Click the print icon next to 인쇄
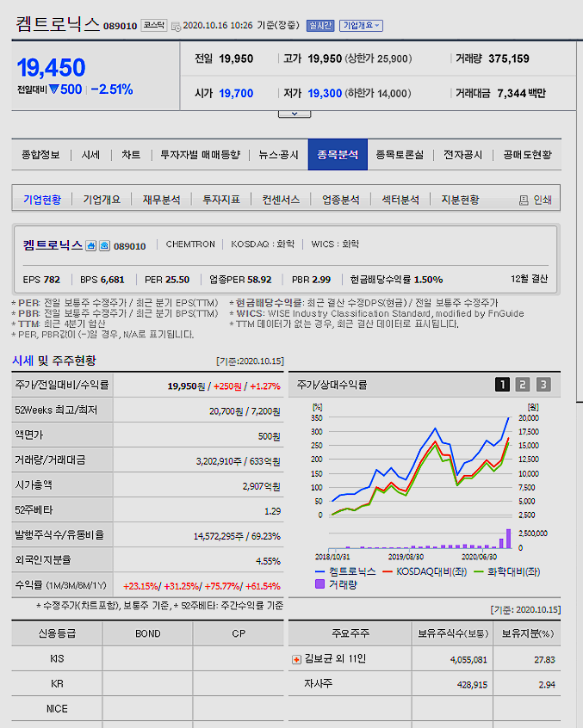The width and height of the screenshot is (583, 728). pyautogui.click(x=524, y=201)
